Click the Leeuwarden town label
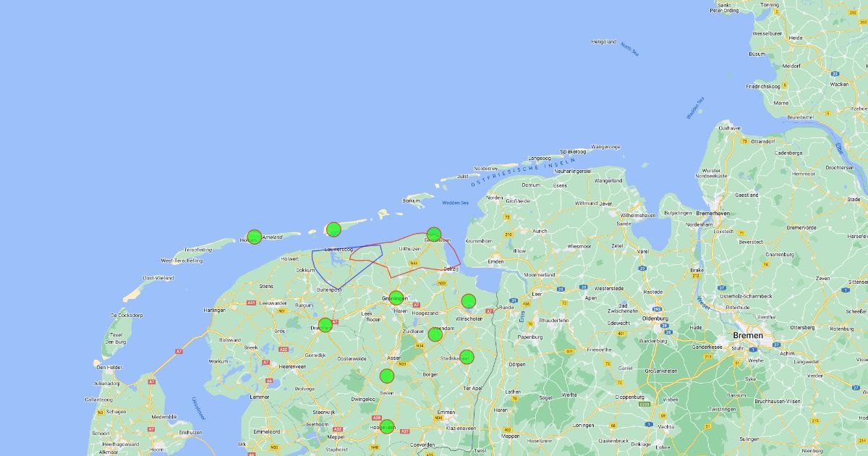Viewport: 868px width, 456px height. click(273, 303)
